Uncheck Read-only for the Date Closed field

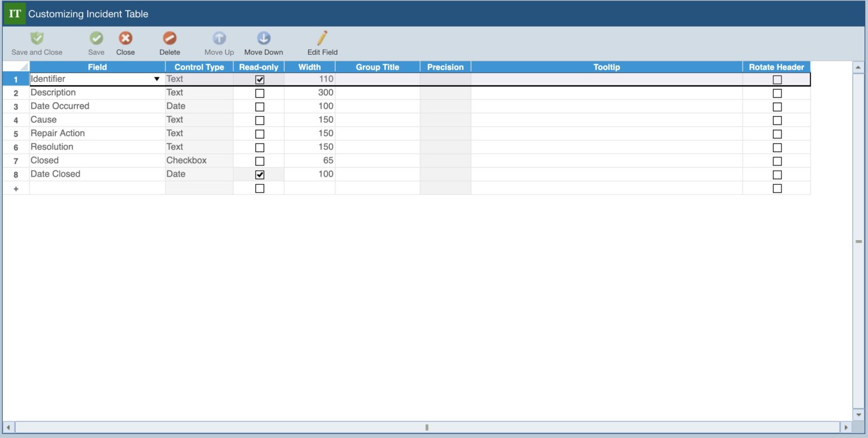pos(259,175)
